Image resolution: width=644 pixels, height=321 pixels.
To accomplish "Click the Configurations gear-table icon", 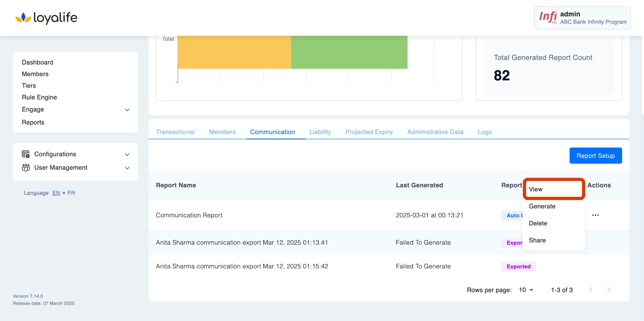I will [x=26, y=154].
